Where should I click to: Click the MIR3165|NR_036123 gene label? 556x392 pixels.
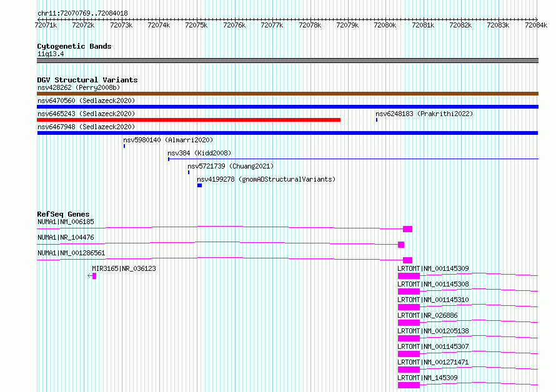[124, 268]
